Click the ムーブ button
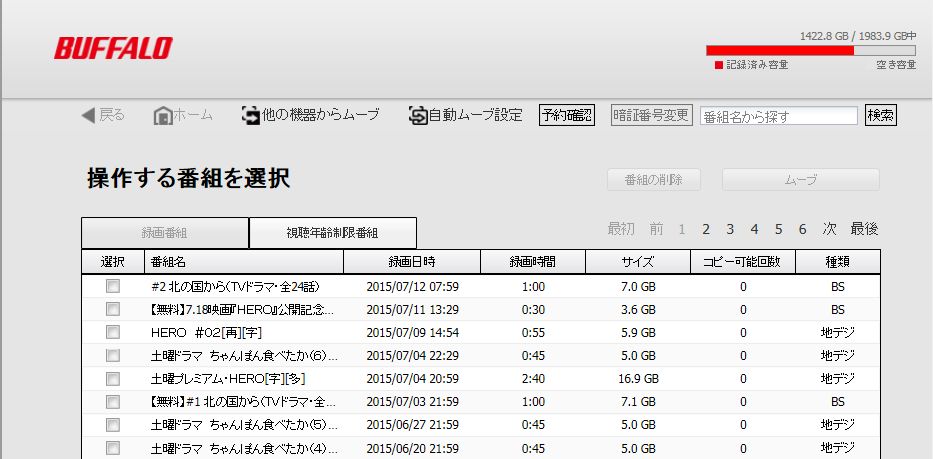Image resolution: width=933 pixels, height=459 pixels. tap(801, 180)
